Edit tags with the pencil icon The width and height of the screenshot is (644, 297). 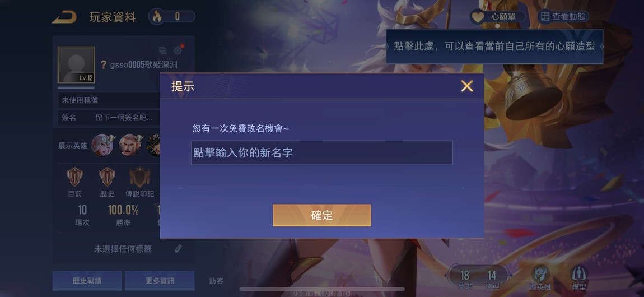tap(178, 248)
